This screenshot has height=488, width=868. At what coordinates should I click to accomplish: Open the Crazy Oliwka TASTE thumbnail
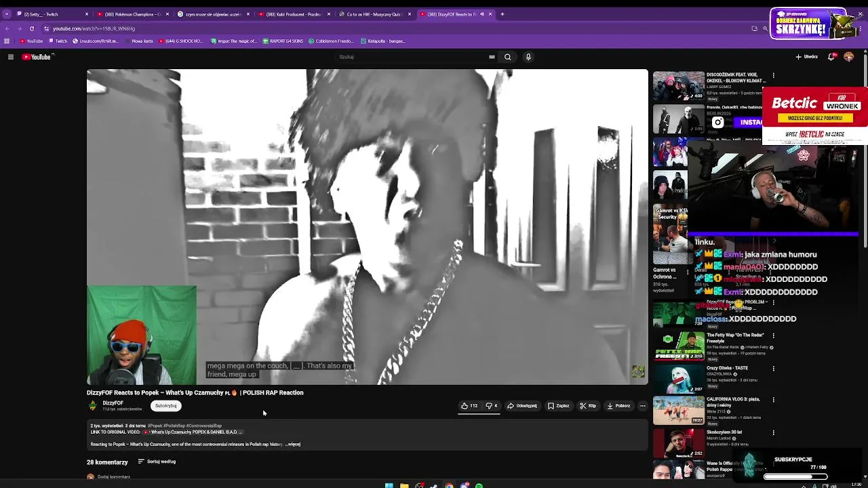(x=678, y=379)
